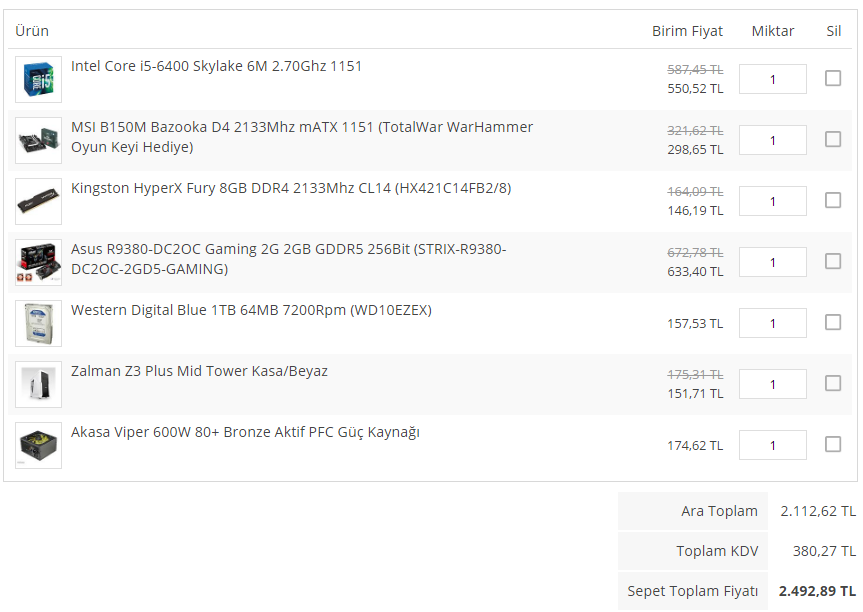Image resolution: width=863 pixels, height=612 pixels.
Task: Open the MSI B150M Bazooka motherboard image
Action: (x=38, y=141)
